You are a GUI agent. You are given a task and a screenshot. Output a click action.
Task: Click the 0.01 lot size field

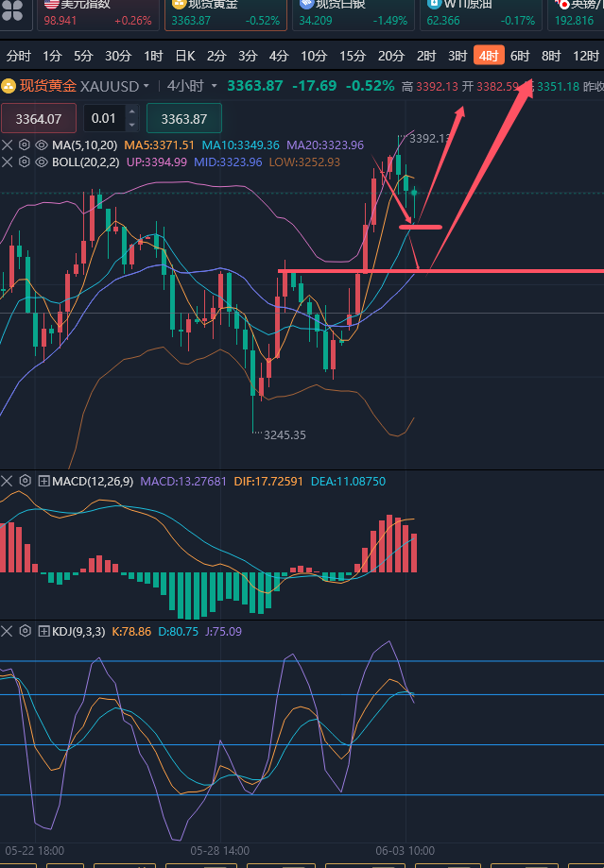pyautogui.click(x=104, y=118)
